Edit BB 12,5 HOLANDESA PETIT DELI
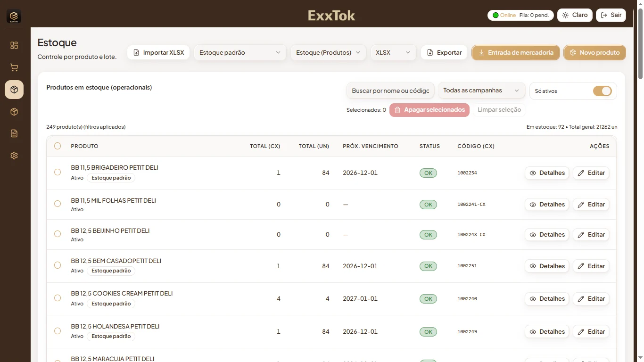 tap(591, 332)
